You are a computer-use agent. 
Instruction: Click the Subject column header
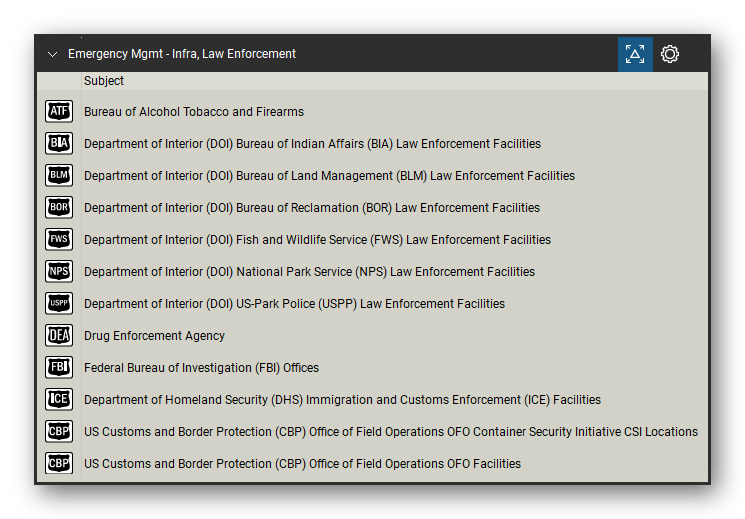tap(104, 81)
